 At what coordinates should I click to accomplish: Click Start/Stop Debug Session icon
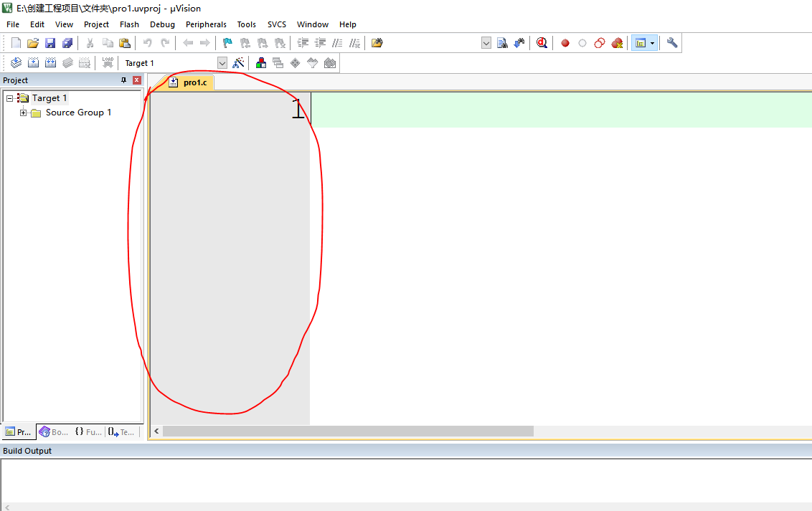542,43
